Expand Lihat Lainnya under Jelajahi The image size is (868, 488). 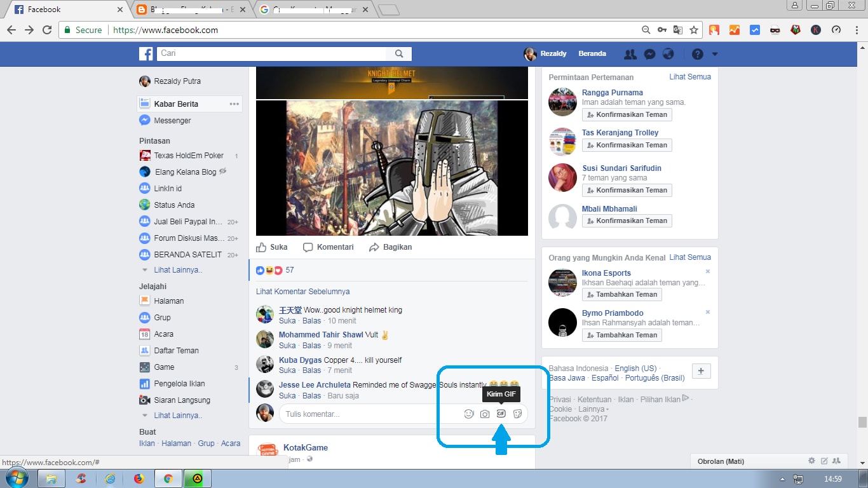click(x=178, y=416)
